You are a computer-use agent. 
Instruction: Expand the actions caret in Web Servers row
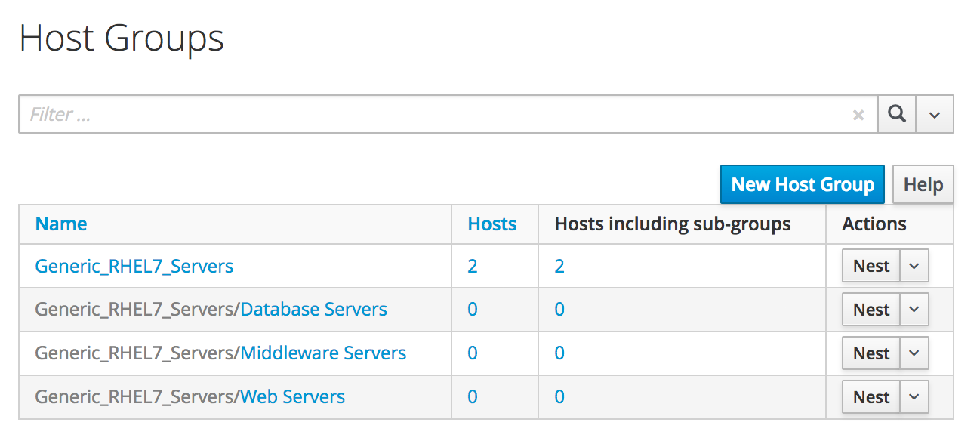914,397
